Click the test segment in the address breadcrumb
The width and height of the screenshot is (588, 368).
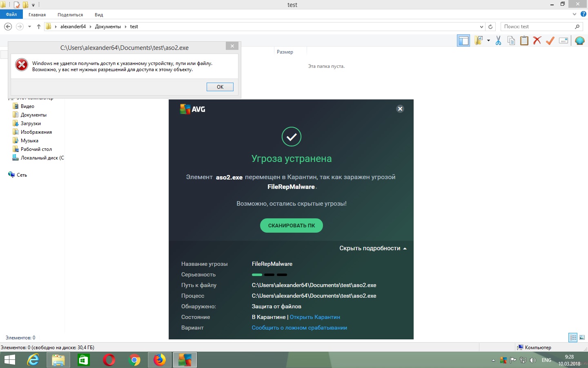click(134, 27)
